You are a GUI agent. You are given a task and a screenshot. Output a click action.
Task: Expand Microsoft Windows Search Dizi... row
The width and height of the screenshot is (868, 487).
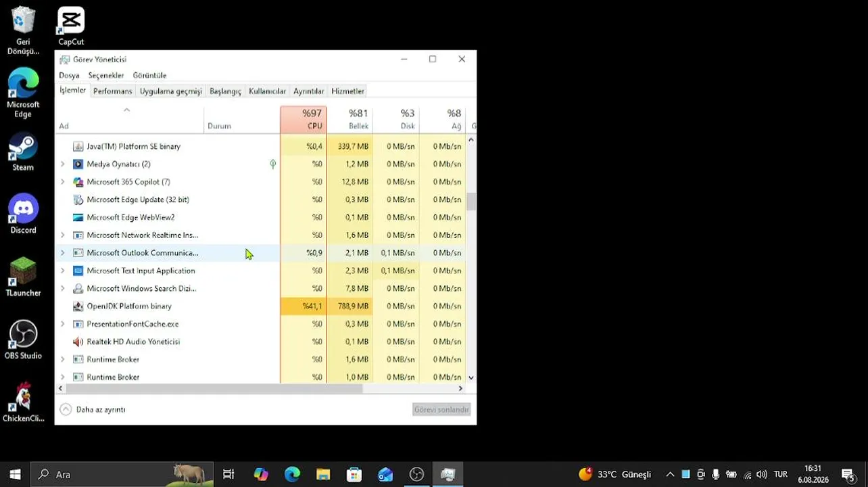(x=63, y=288)
